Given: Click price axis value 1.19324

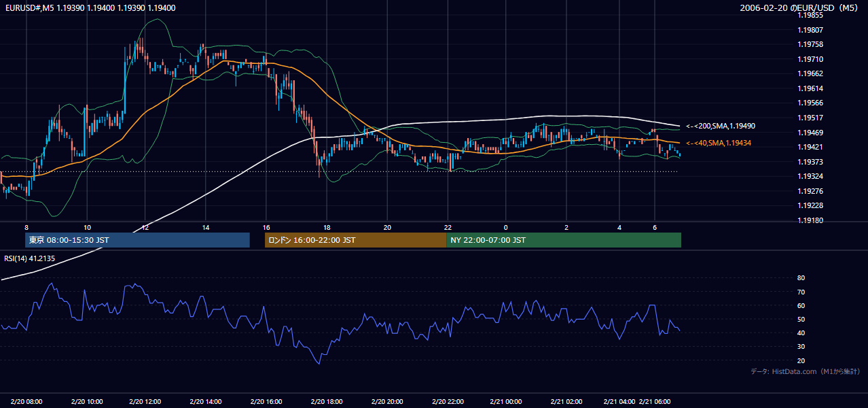Looking at the screenshot, I should (x=810, y=176).
